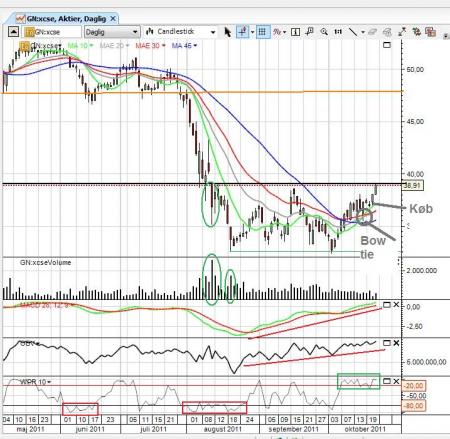Maximize the main price chart pane

[387, 45]
